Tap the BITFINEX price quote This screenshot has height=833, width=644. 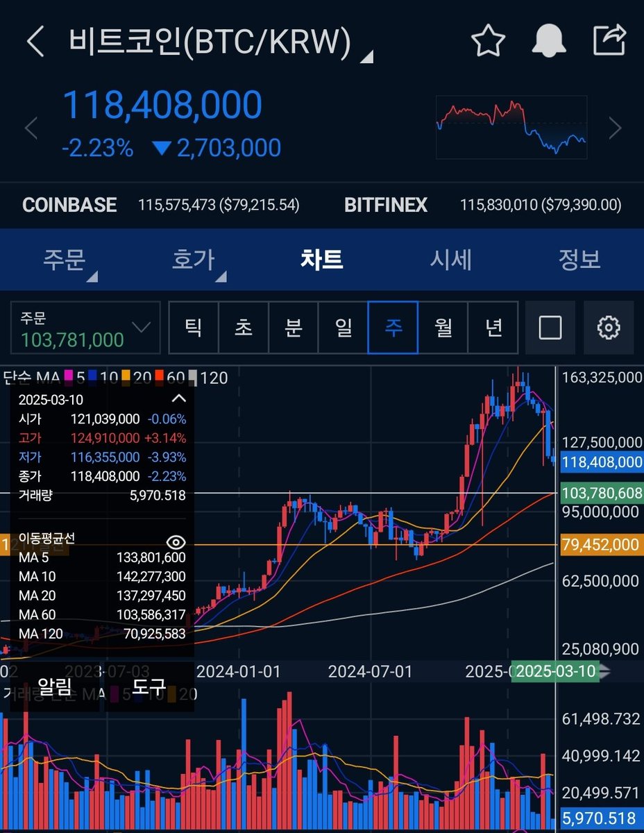tap(483, 205)
